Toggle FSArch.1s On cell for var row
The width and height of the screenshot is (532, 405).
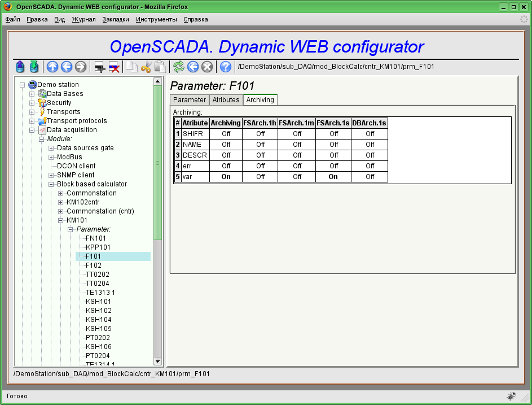coord(333,177)
